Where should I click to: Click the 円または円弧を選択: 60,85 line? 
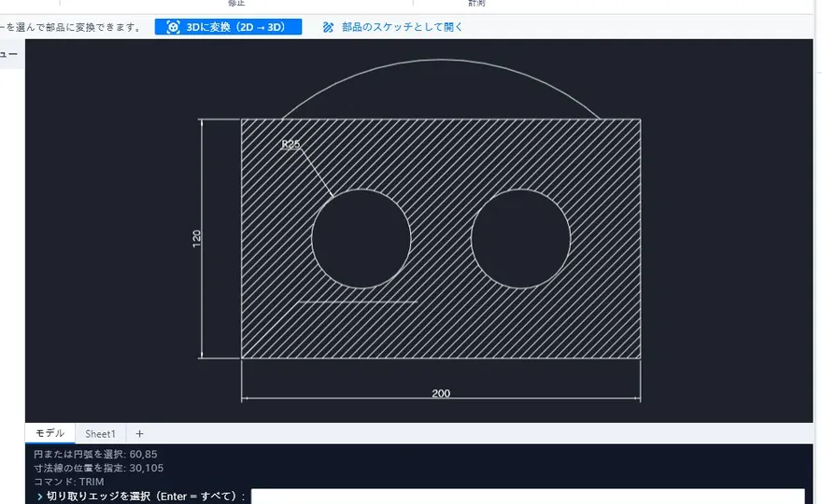point(95,455)
